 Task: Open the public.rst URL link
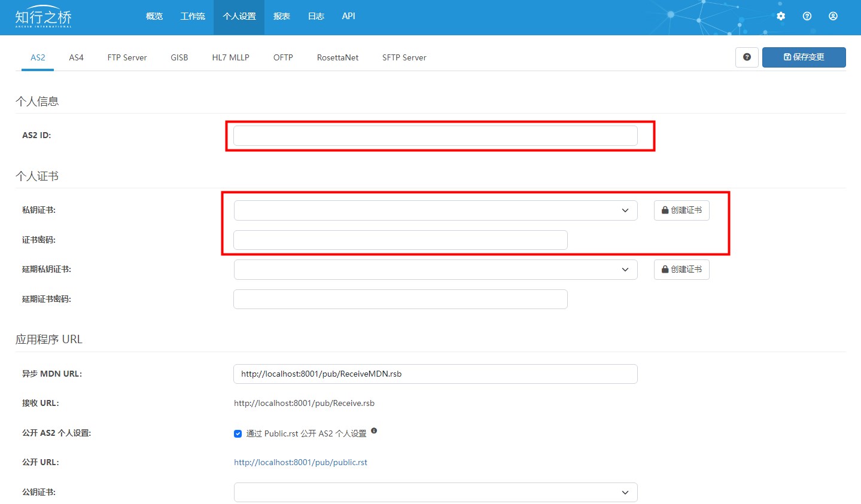(x=300, y=462)
